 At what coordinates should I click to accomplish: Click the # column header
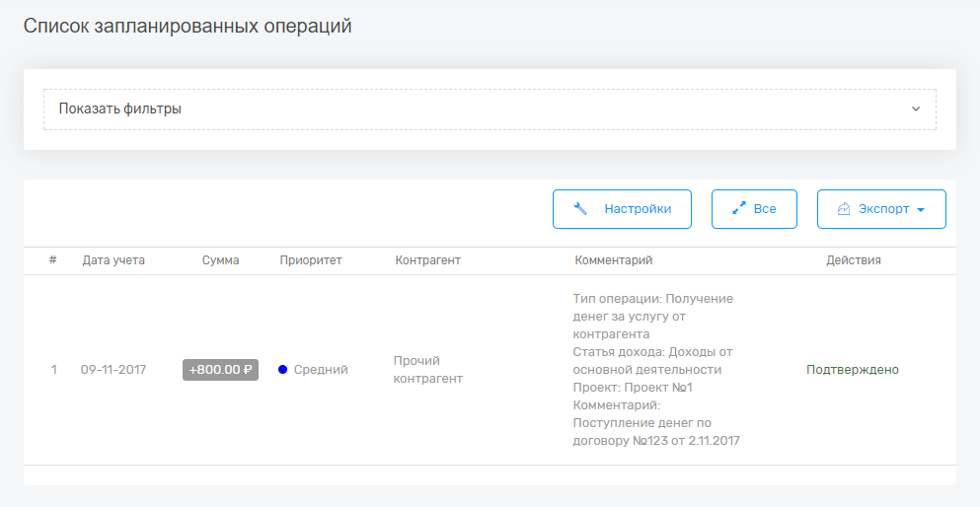[x=52, y=260]
